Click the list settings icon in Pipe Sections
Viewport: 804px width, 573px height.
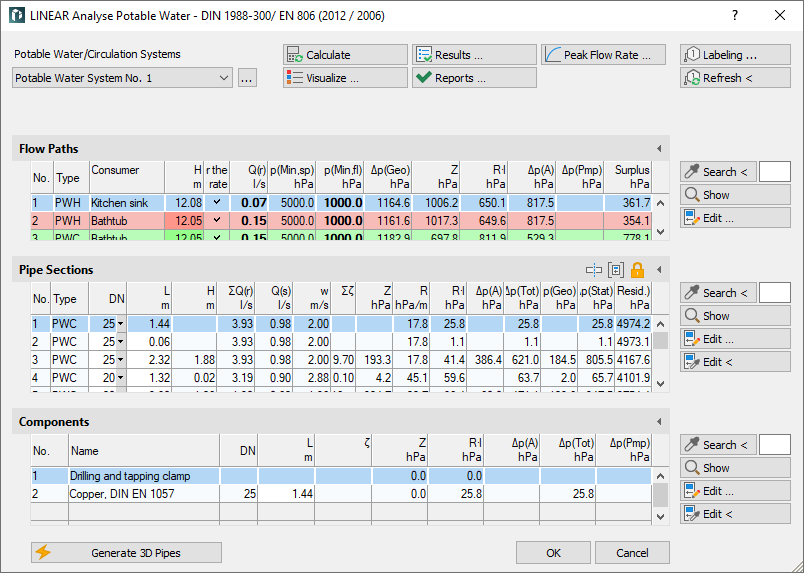(x=616, y=270)
